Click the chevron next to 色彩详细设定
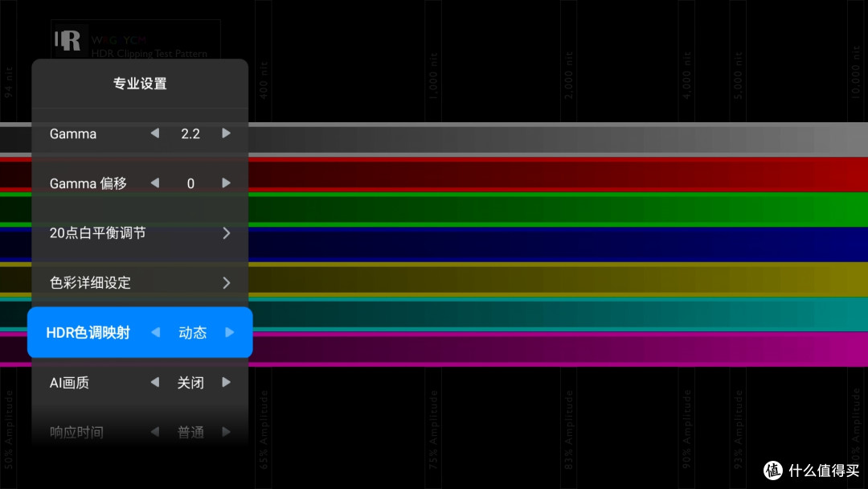This screenshot has height=489, width=868. click(x=227, y=283)
